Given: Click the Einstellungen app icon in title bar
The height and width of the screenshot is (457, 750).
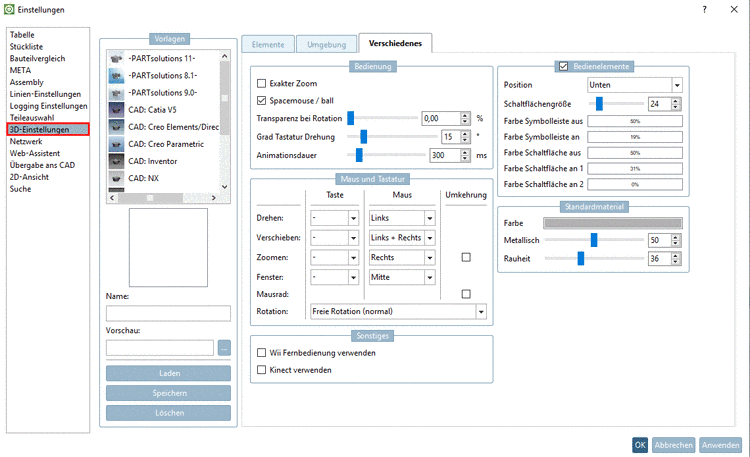Looking at the screenshot, I should [9, 9].
